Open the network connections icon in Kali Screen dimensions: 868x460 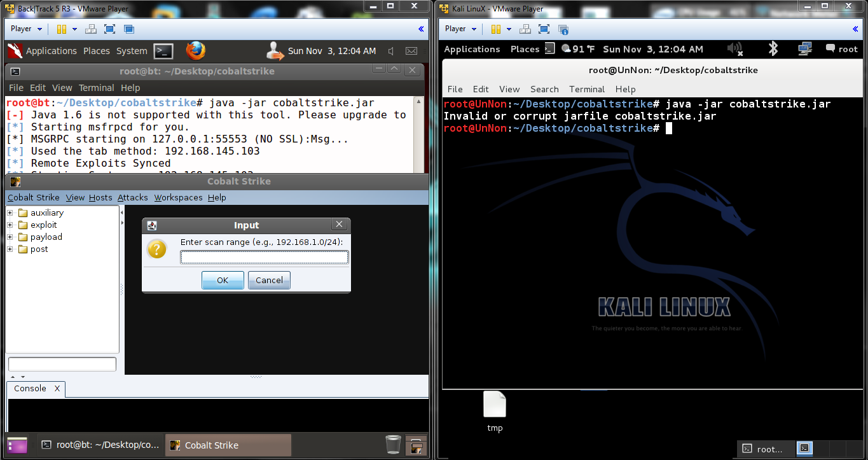coord(805,49)
